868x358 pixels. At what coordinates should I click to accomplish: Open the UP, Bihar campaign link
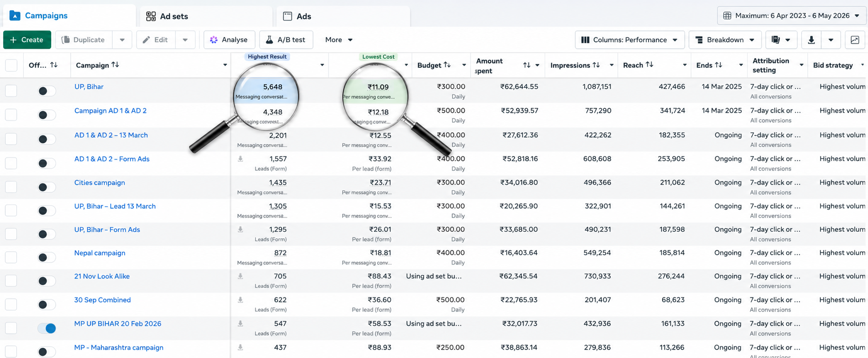click(89, 87)
